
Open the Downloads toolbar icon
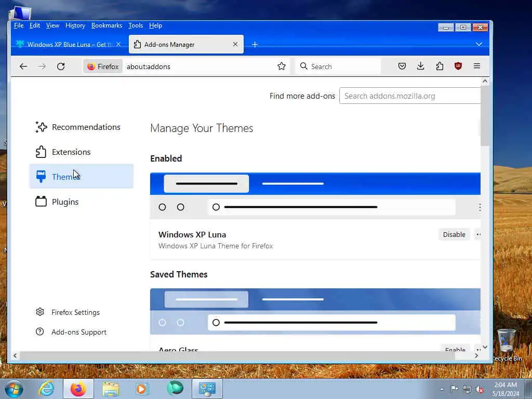click(420, 66)
